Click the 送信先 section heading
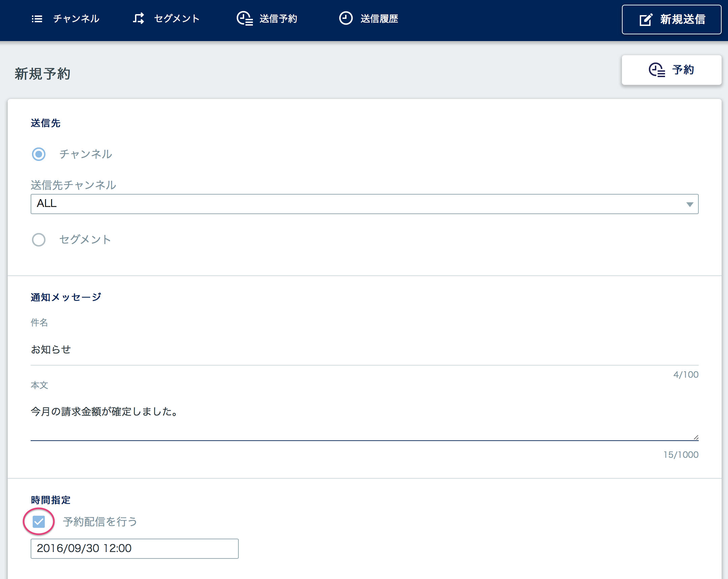This screenshot has height=579, width=728. [x=45, y=123]
